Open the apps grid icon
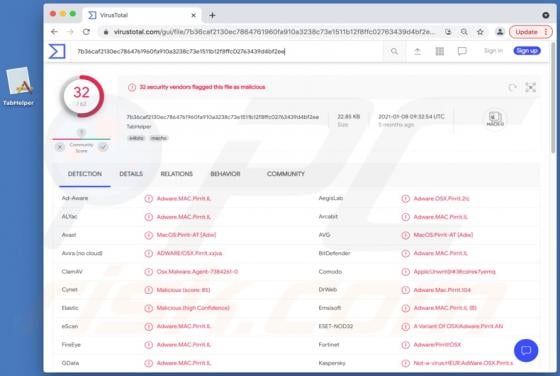This screenshot has width=560, height=376. click(x=440, y=51)
